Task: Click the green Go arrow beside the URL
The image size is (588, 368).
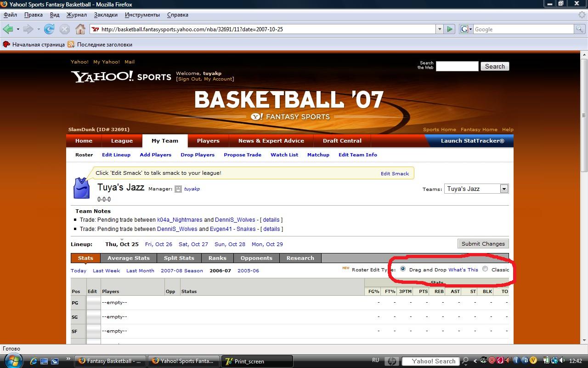Action: (450, 29)
